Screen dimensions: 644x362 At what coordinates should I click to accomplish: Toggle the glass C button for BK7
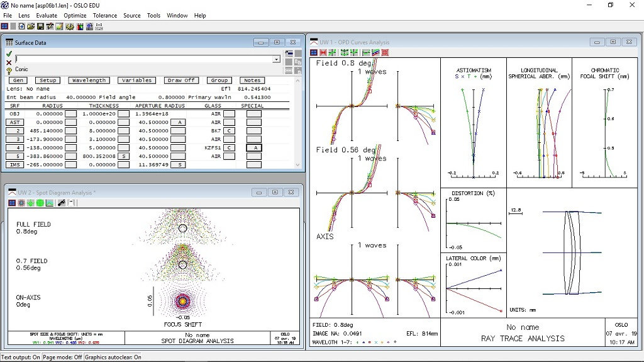point(229,131)
